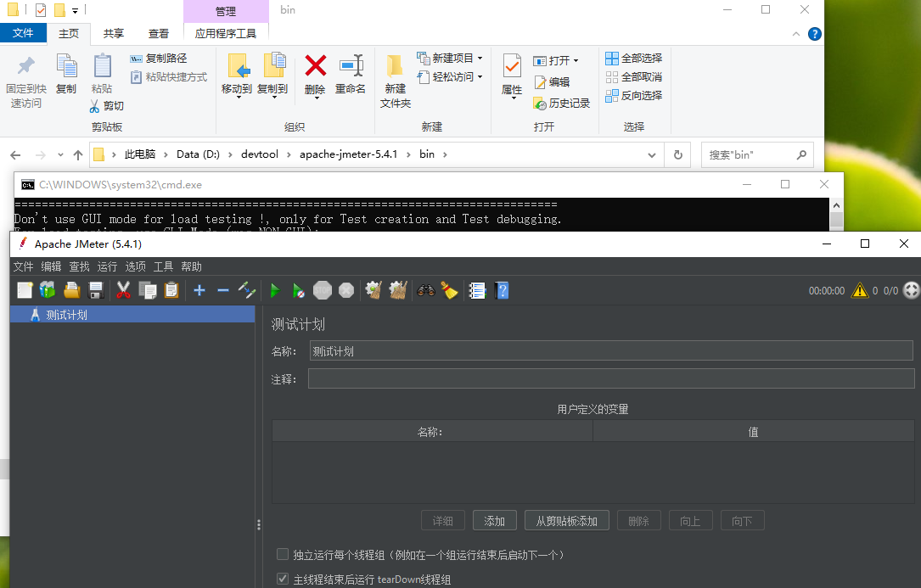Screen dimensions: 921x588
Task: Toggle 主线程结束后运行 tearDown线程组 checkbox
Action: (x=283, y=580)
